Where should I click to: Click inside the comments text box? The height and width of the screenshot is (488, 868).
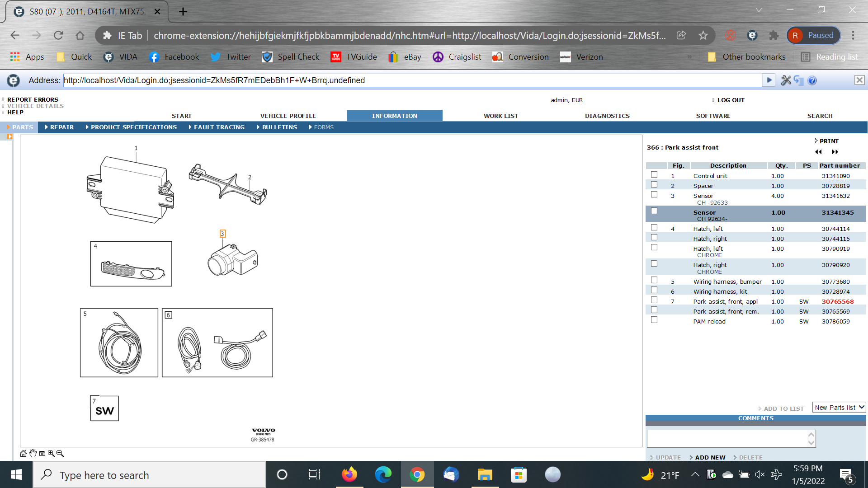[x=728, y=439]
